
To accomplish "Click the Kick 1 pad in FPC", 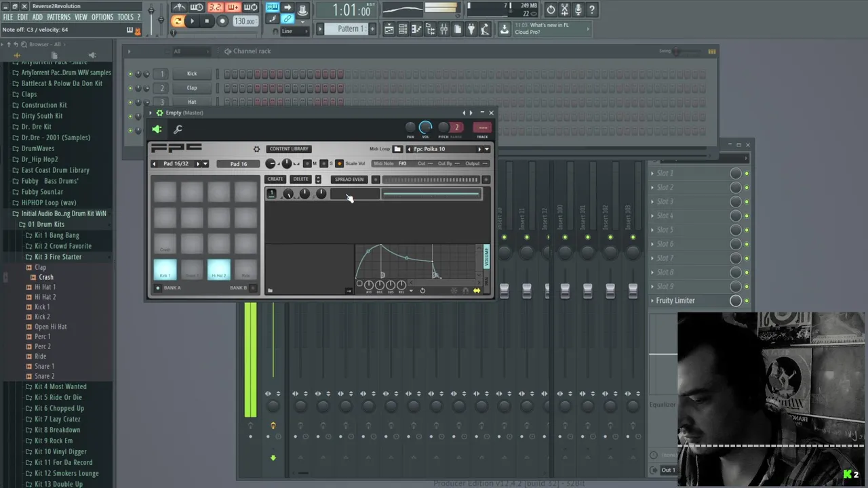I will [x=165, y=269].
